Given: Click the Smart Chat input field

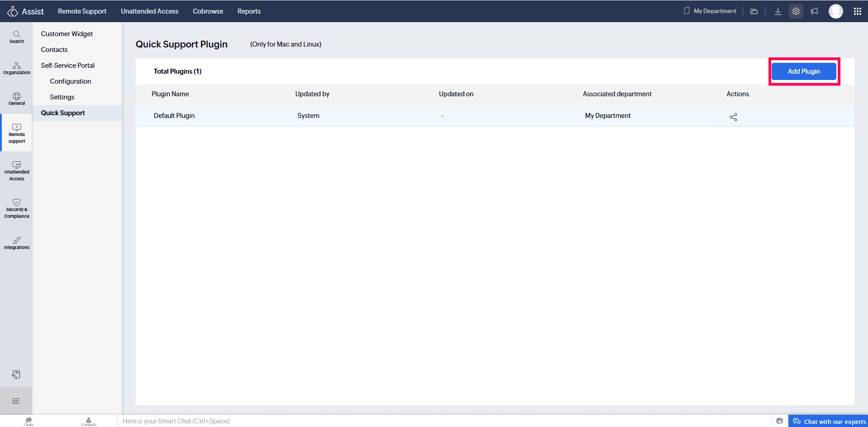Looking at the screenshot, I should pos(317,421).
